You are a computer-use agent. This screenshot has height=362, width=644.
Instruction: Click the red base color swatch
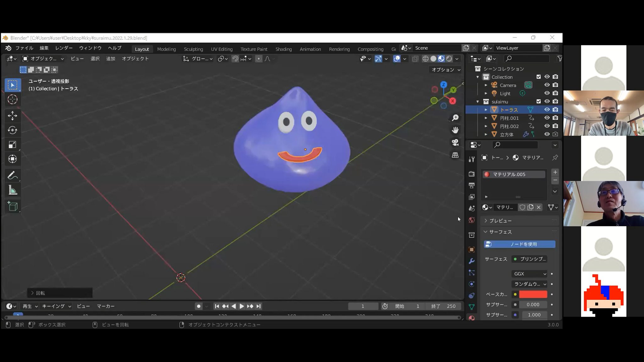click(533, 294)
